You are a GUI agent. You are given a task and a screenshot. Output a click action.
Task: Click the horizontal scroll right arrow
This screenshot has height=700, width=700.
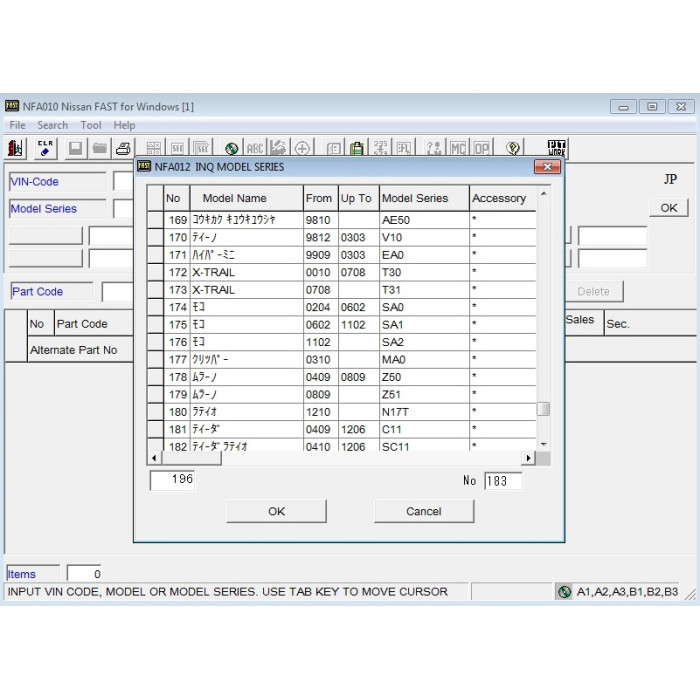(x=528, y=458)
